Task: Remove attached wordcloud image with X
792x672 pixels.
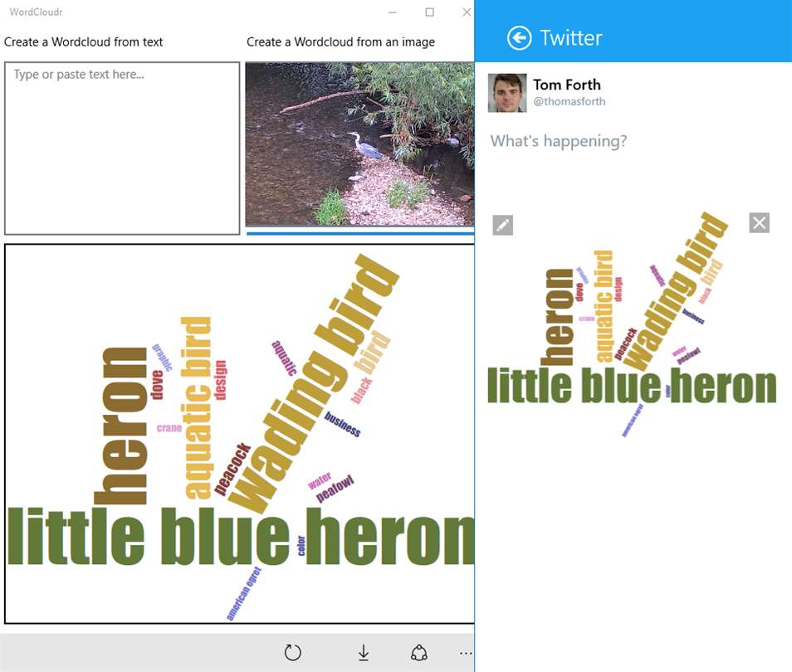Action: click(759, 222)
